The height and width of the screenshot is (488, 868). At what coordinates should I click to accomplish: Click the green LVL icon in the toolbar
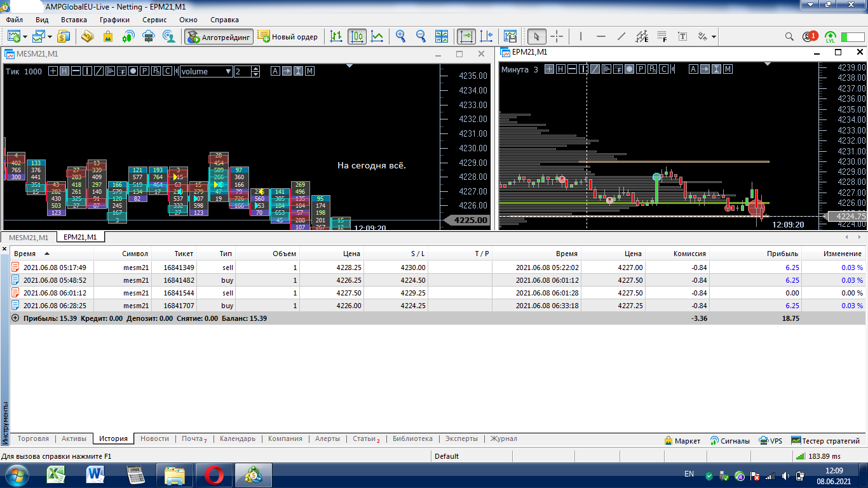coord(831,36)
